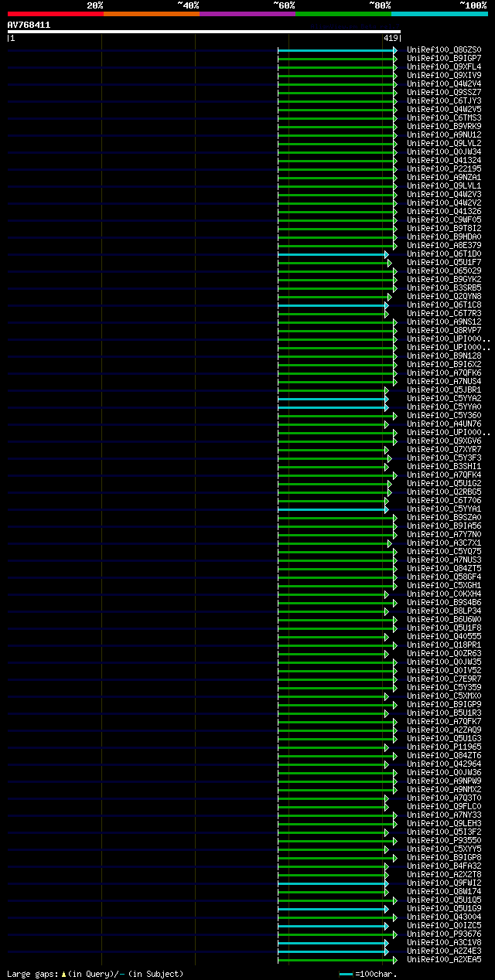Click label UniRef100_A7NUS4
The width and height of the screenshot is (495, 980).
(444, 381)
